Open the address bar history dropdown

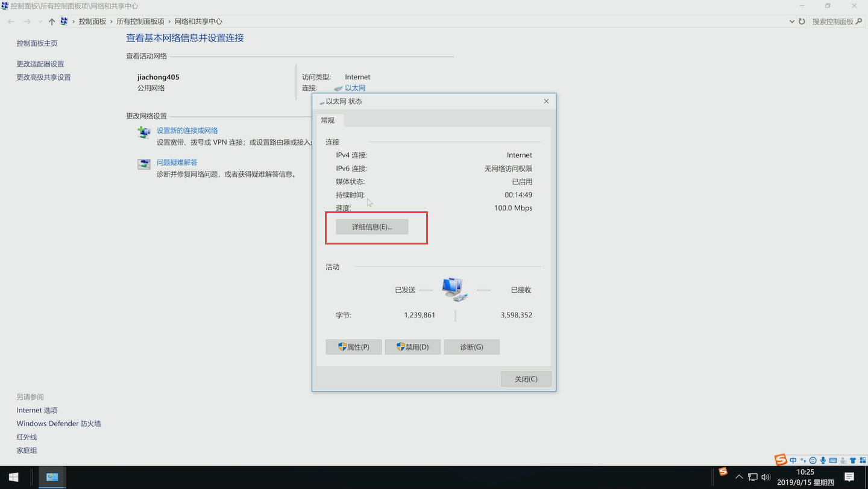pos(791,22)
